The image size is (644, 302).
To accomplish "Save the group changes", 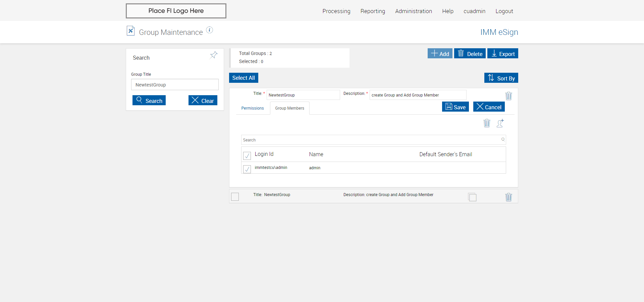I will pos(455,107).
